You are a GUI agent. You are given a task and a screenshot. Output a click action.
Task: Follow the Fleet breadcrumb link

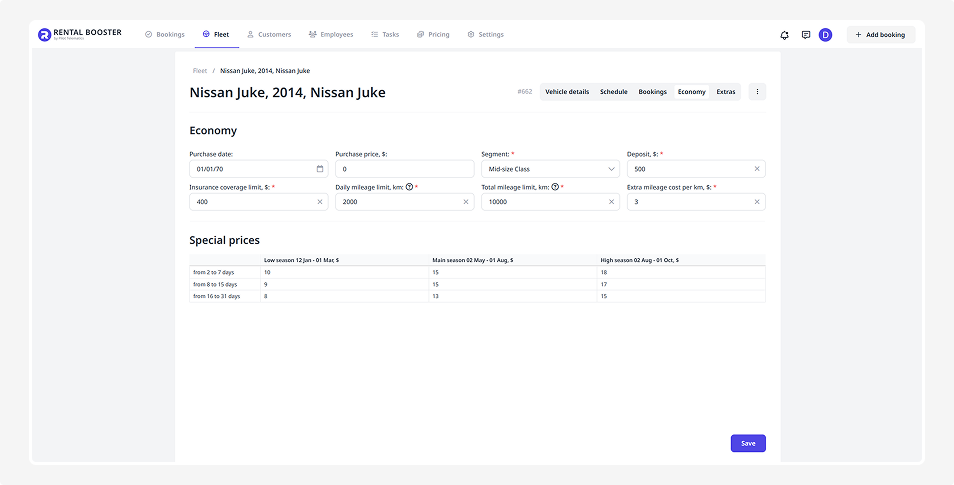[x=200, y=71]
